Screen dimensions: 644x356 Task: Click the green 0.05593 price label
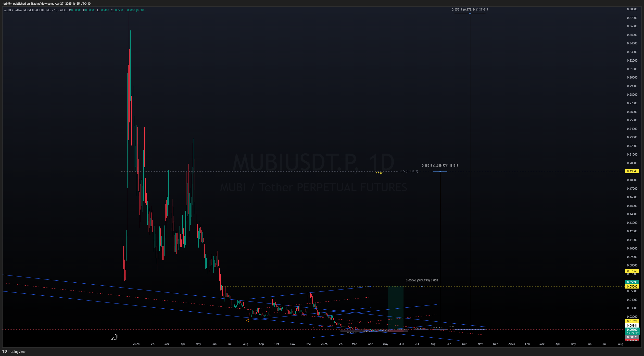pos(632,282)
